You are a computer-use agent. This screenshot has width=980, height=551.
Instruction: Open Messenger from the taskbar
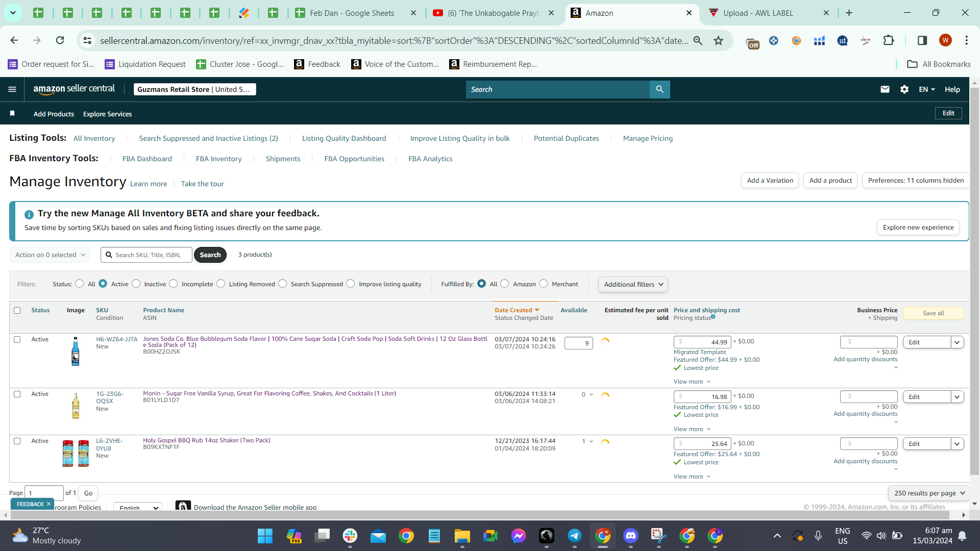tap(519, 536)
